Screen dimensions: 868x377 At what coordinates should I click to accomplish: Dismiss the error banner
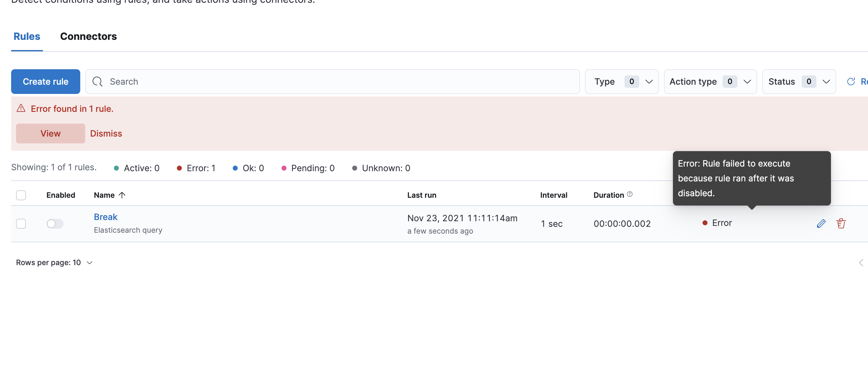pyautogui.click(x=106, y=133)
